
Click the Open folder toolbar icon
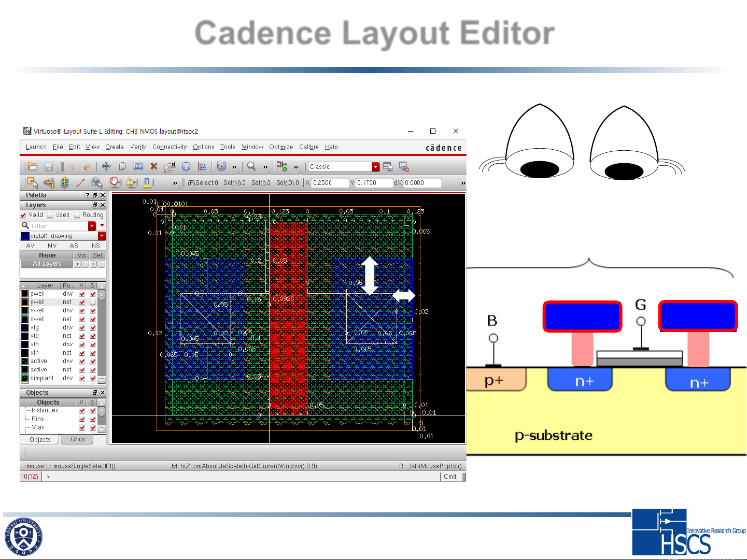pyautogui.click(x=33, y=166)
